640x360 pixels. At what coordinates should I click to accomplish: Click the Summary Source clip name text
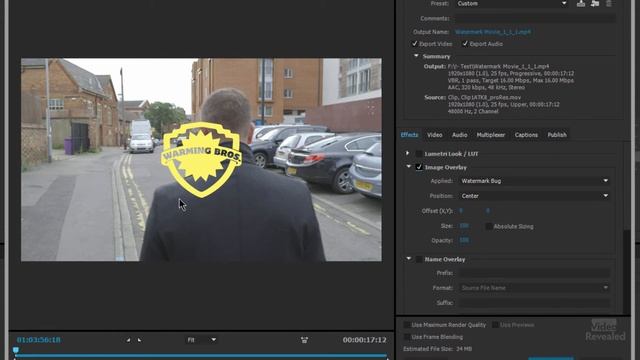pos(484,98)
